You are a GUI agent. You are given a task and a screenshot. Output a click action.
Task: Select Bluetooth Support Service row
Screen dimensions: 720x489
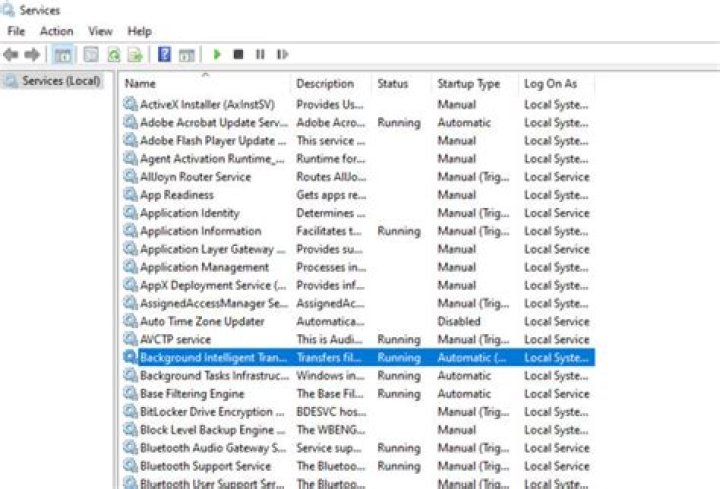359,466
